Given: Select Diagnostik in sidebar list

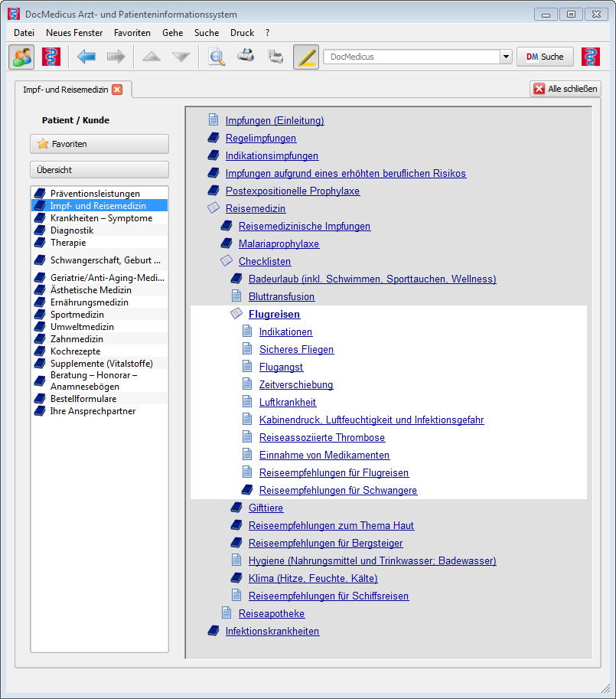Looking at the screenshot, I should [x=99, y=230].
